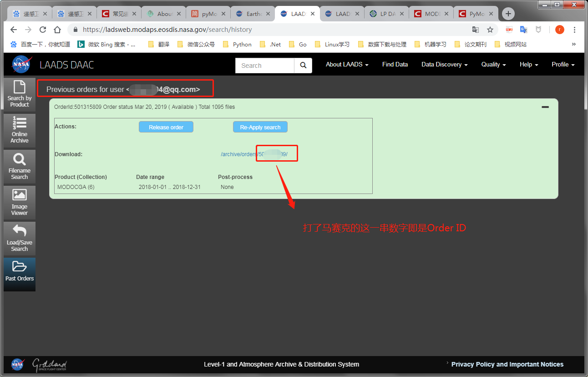Image resolution: width=588 pixels, height=377 pixels.
Task: Open the Load/Save Search panel
Action: (x=19, y=238)
